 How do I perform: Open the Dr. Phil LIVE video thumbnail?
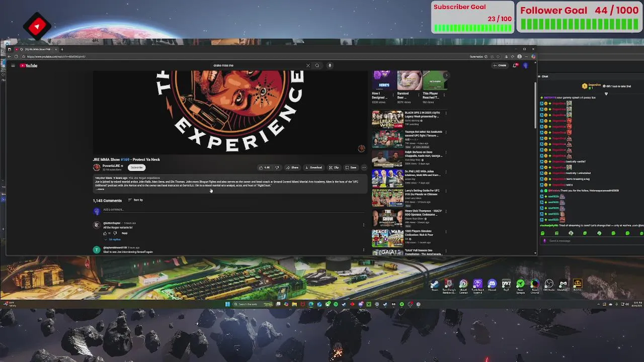pyautogui.click(x=387, y=178)
